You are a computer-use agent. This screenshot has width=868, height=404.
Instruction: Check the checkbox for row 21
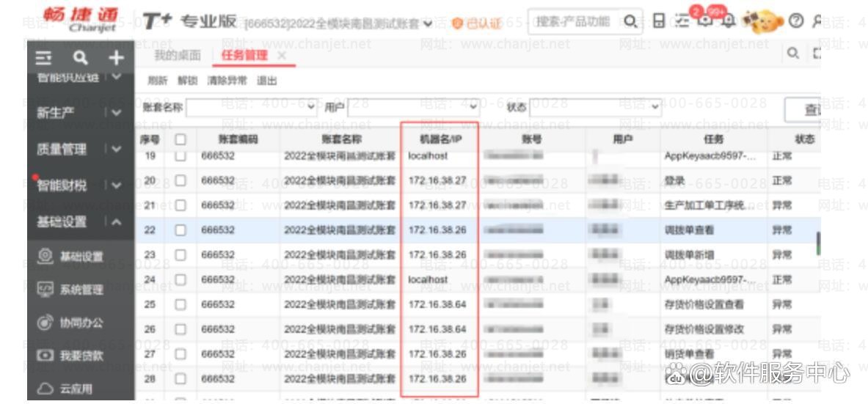[180, 205]
